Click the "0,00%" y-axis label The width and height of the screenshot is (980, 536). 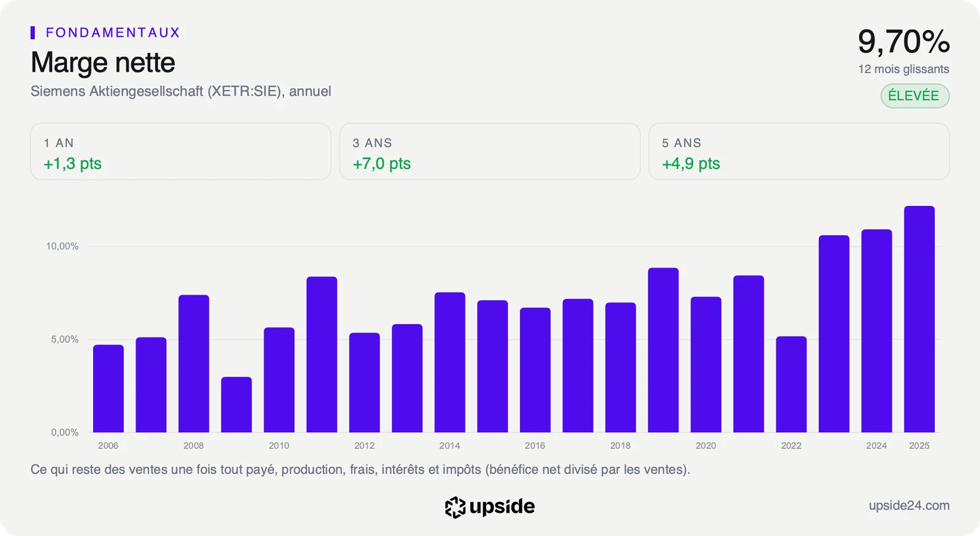[65, 432]
